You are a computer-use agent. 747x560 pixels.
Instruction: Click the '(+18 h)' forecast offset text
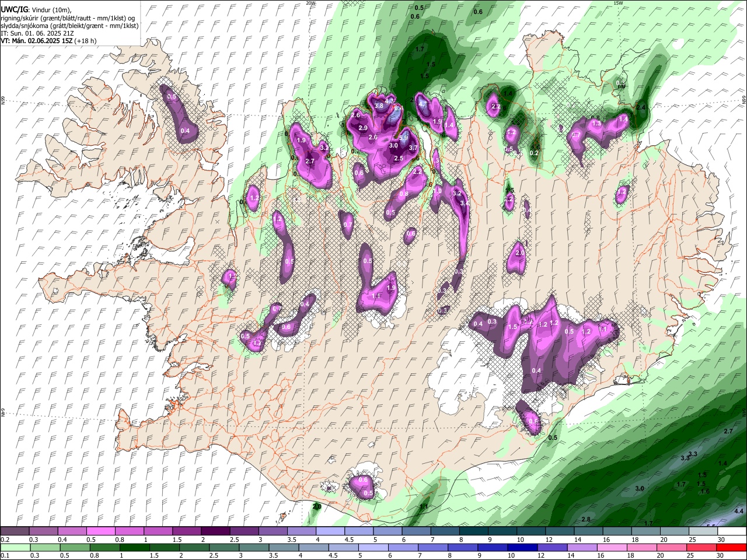[x=86, y=41]
